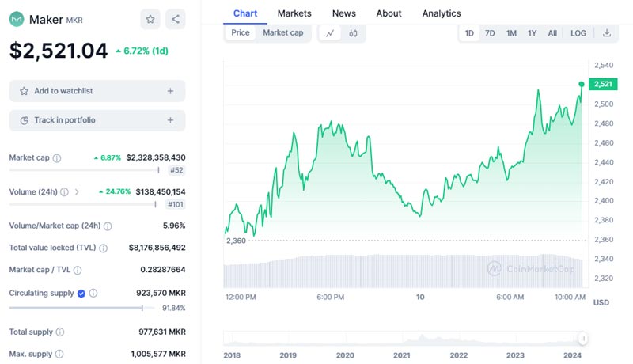The image size is (633, 364).
Task: Open the About tab
Action: tap(389, 13)
